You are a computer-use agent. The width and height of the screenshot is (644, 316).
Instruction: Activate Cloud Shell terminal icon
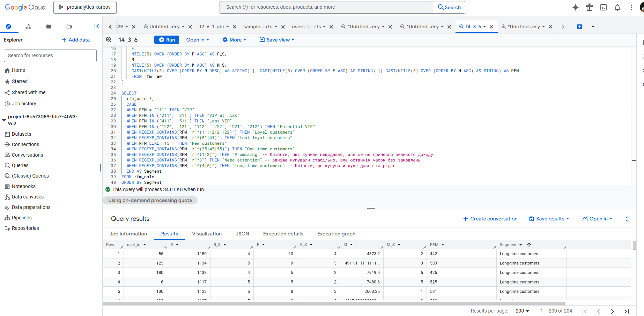click(x=604, y=7)
